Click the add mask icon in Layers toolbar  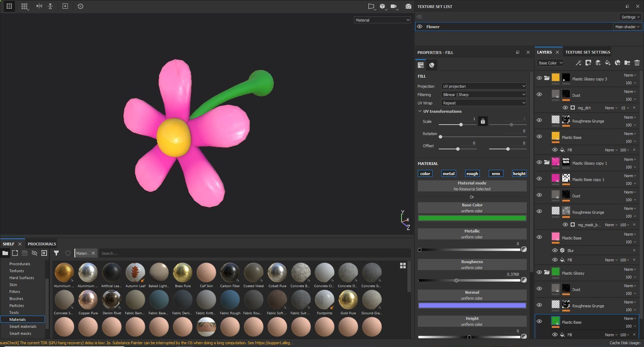[x=588, y=63]
